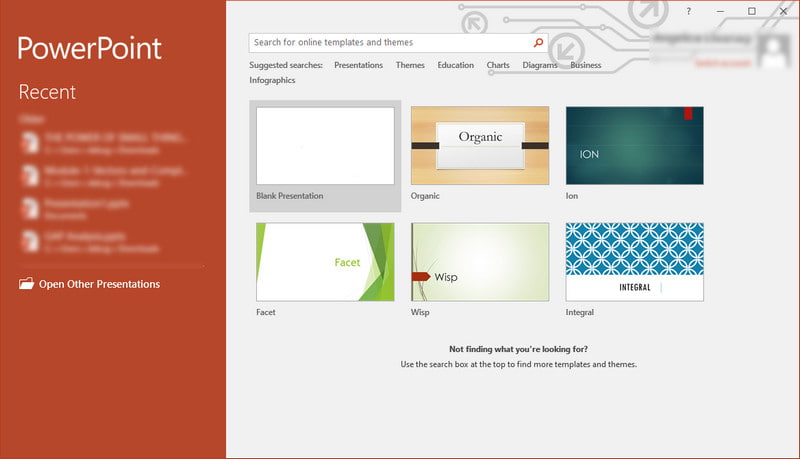Click the folder icon for opening other presentations
Viewport: 800px width, 459px height.
(x=26, y=284)
